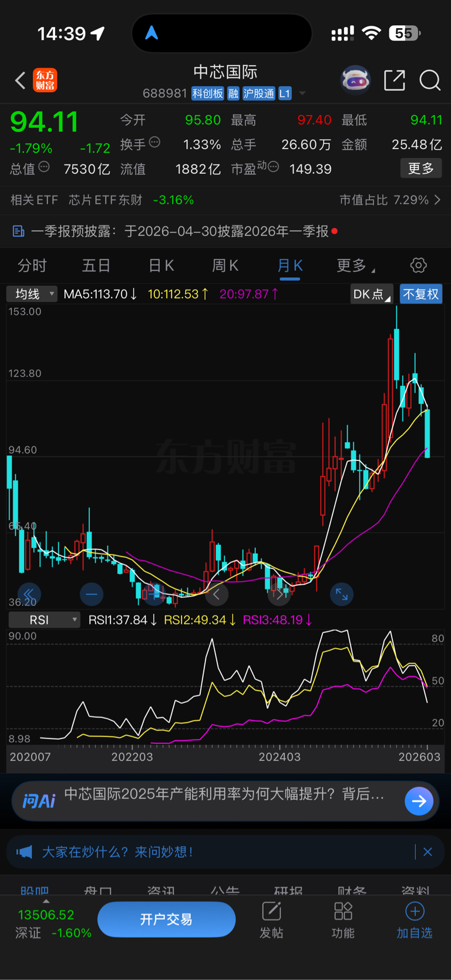Tap the 总值 info circle icon
The height and width of the screenshot is (980, 451).
tap(44, 167)
